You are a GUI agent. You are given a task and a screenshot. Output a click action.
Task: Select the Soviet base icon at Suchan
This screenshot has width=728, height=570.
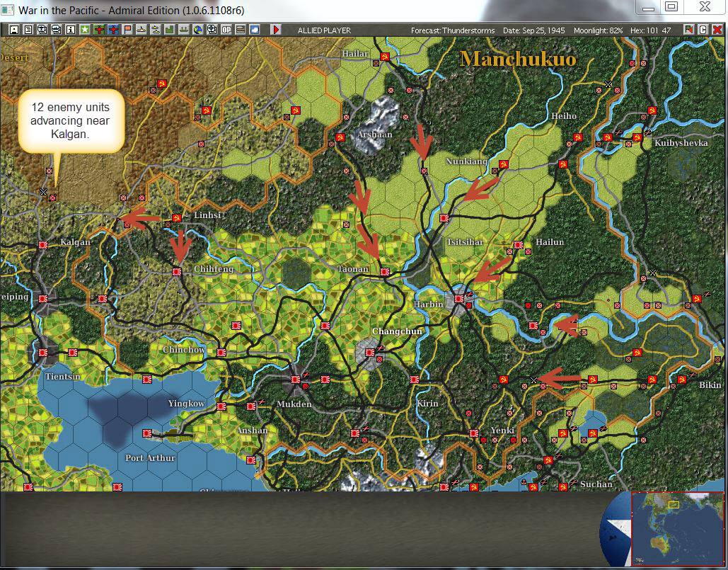(x=562, y=487)
